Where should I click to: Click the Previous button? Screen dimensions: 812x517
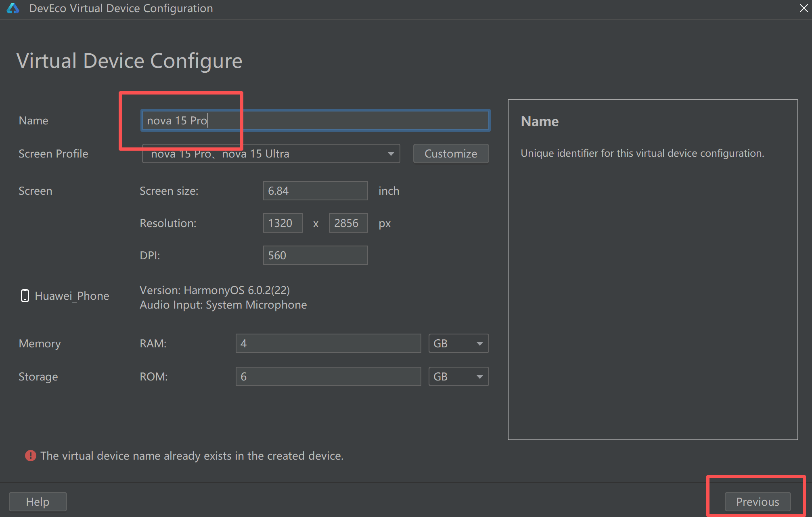(x=757, y=502)
